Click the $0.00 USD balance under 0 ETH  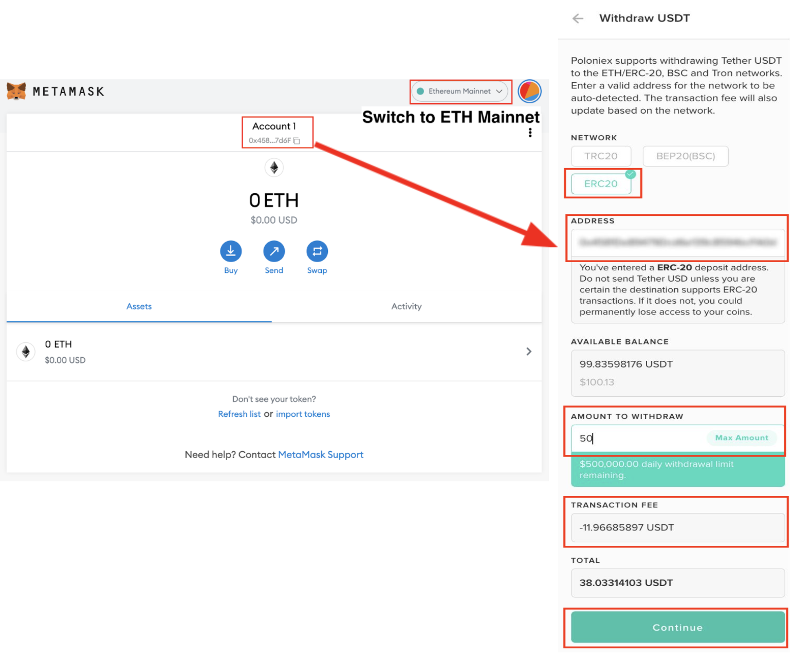coord(274,221)
